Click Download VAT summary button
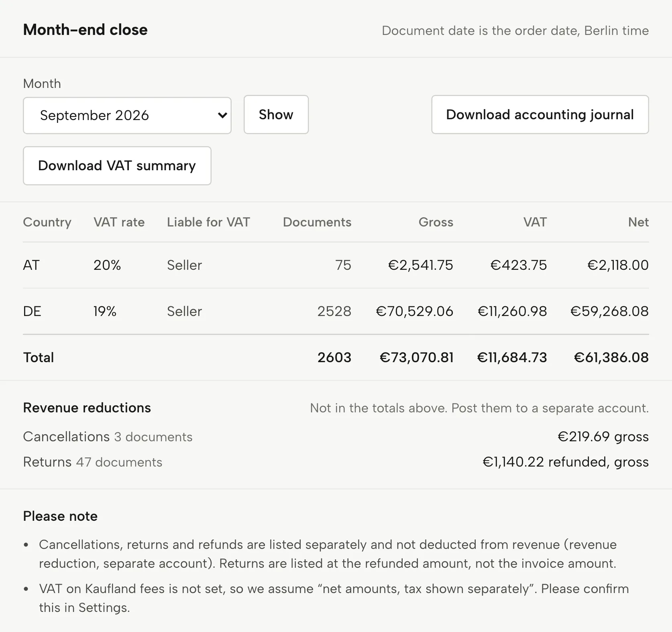This screenshot has height=632, width=672. [x=117, y=165]
